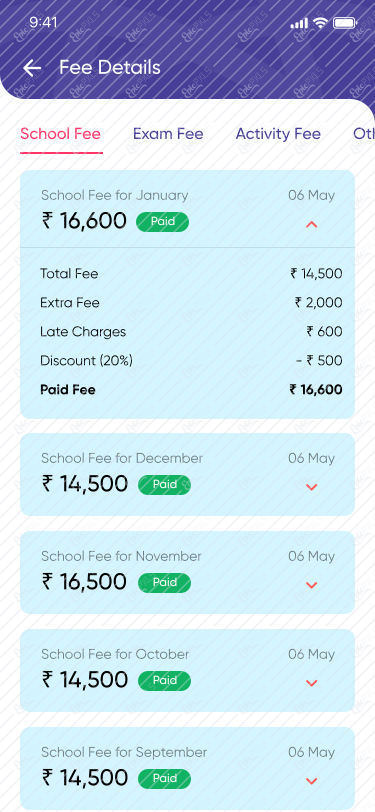The height and width of the screenshot is (812, 375).
Task: Tap the back arrow icon
Action: click(32, 68)
